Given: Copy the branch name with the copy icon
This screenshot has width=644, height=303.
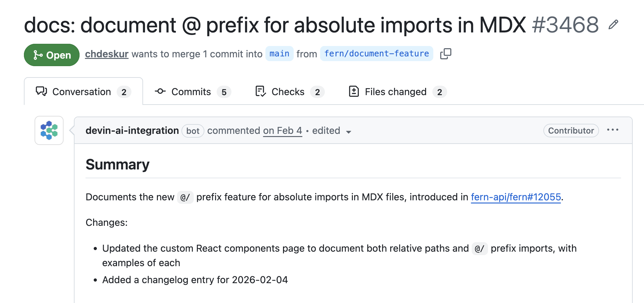Looking at the screenshot, I should point(446,54).
